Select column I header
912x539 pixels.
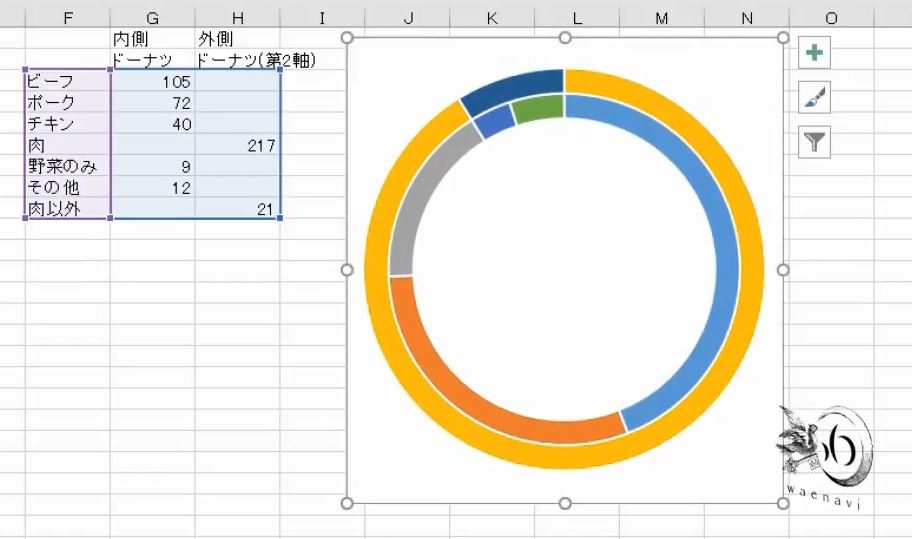(322, 19)
